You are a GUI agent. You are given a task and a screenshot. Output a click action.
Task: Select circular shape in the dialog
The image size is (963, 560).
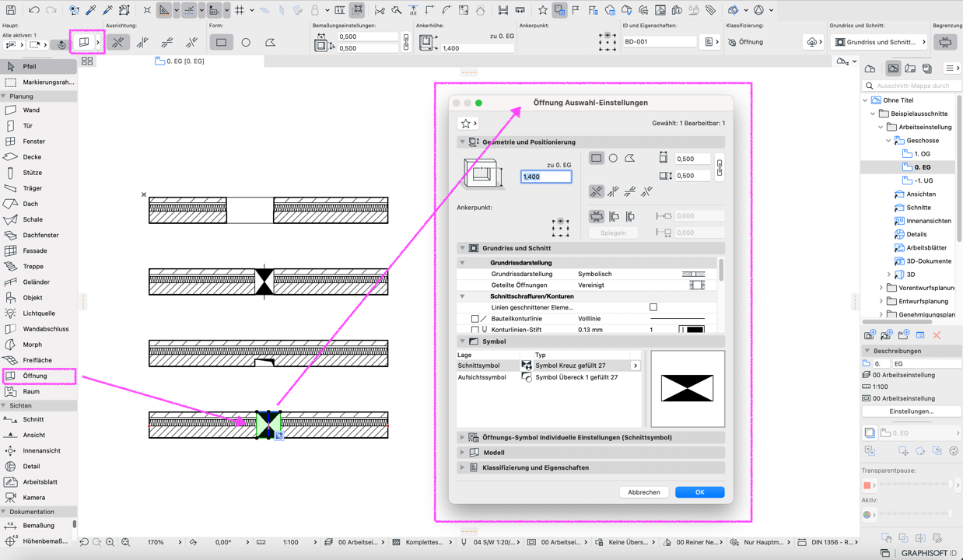pyautogui.click(x=613, y=158)
